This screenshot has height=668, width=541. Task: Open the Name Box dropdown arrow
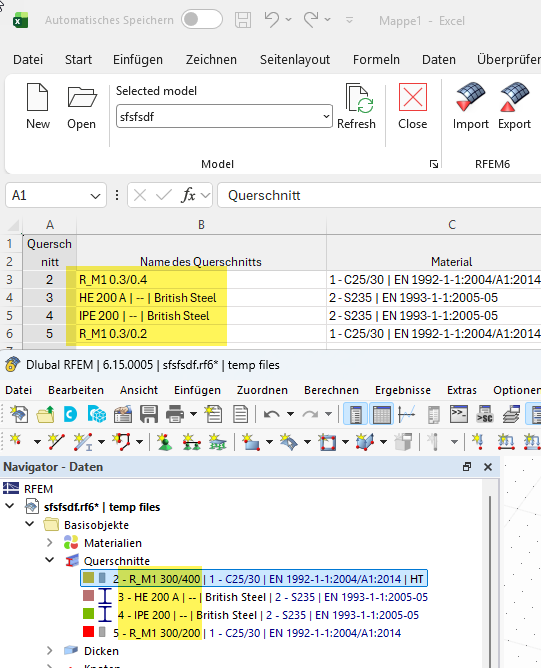pyautogui.click(x=95, y=196)
